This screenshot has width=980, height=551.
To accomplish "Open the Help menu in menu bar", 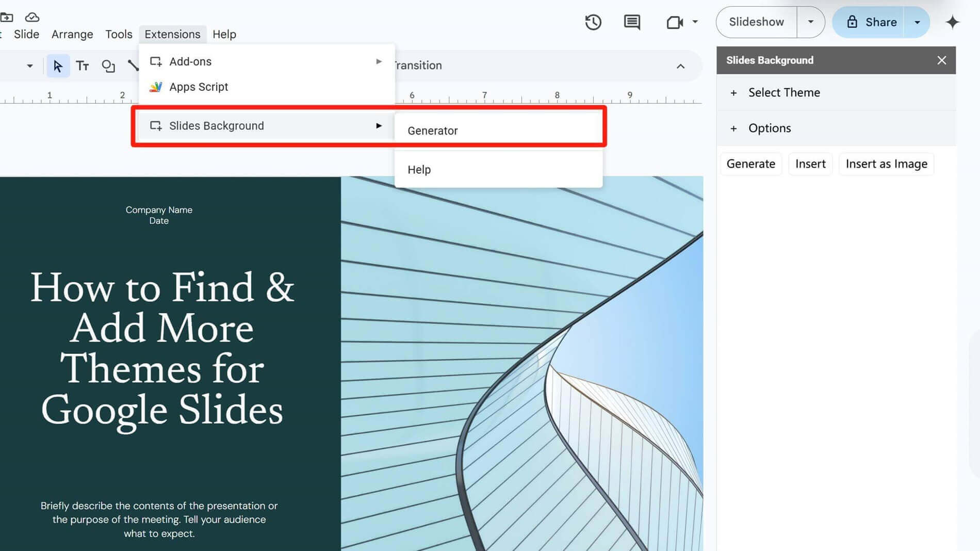I will tap(224, 34).
